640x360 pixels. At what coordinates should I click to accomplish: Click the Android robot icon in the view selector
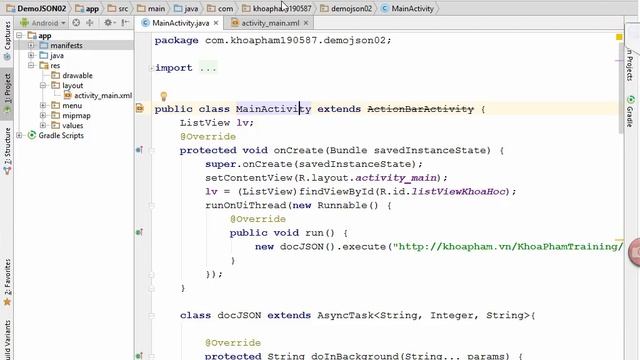[x=24, y=23]
